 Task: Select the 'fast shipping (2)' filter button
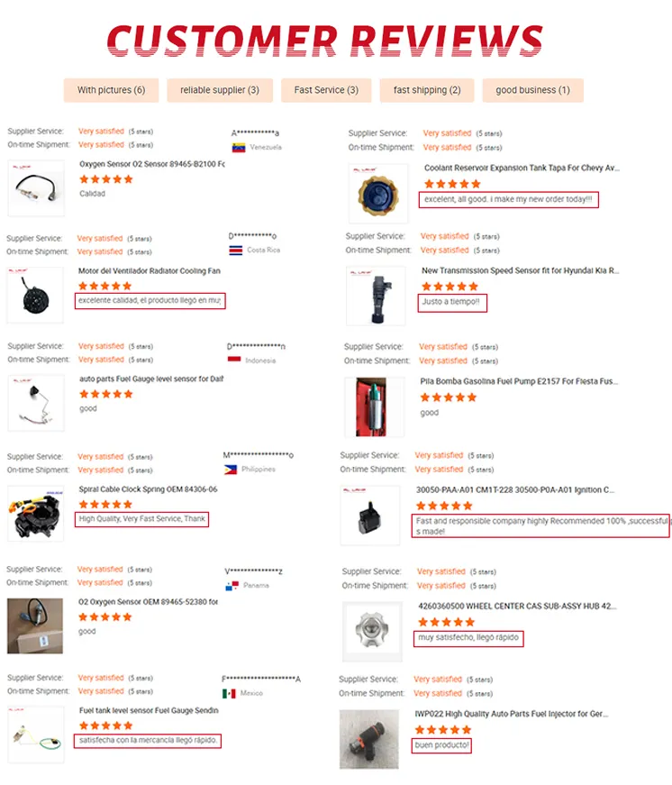coord(426,90)
